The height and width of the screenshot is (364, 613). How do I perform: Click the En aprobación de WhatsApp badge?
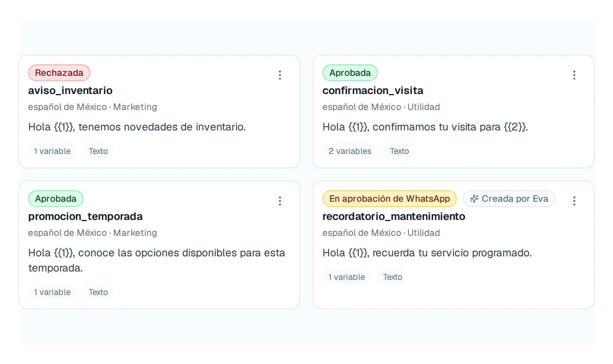tap(390, 199)
